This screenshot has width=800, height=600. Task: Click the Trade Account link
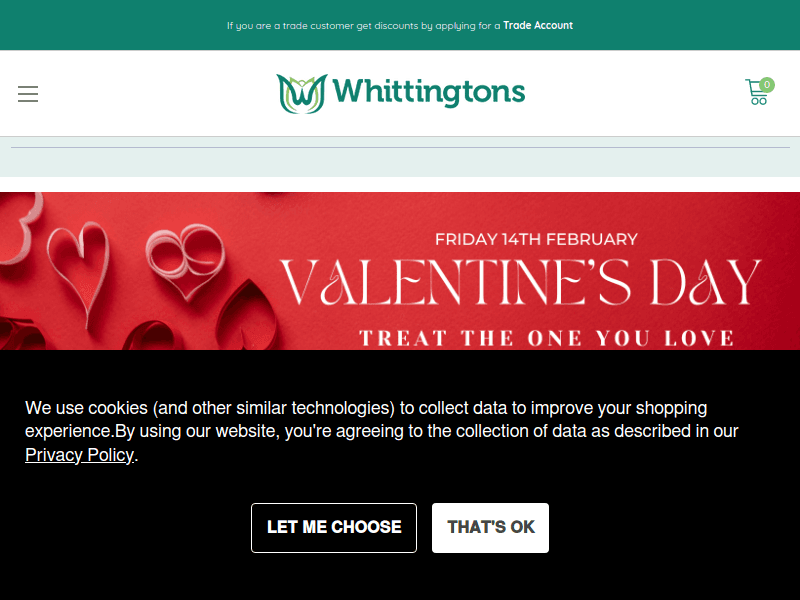click(x=538, y=25)
